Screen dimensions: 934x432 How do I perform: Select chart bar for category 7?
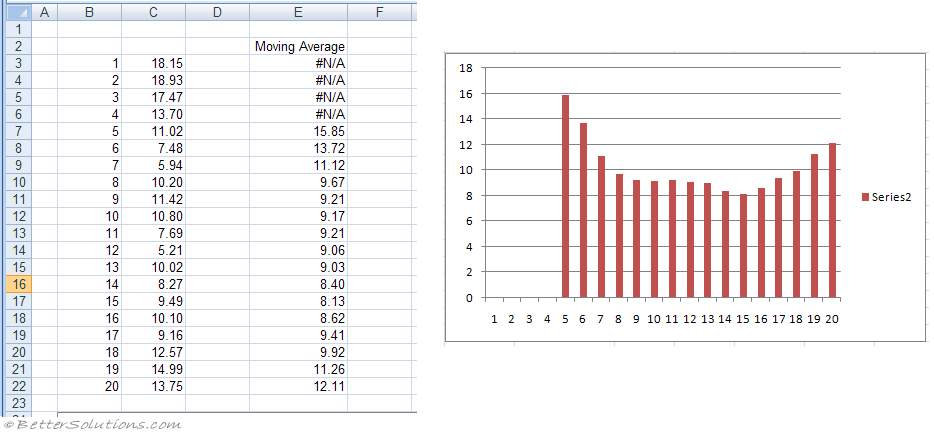point(601,227)
